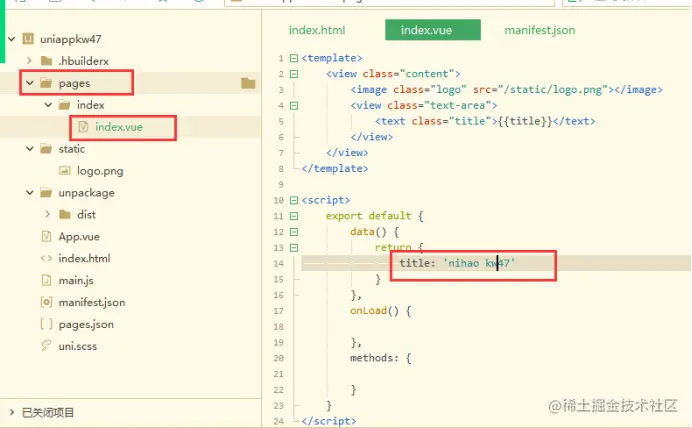Click line number 9 in the gutter
Viewport: 692px width, 428px height.
[281, 184]
